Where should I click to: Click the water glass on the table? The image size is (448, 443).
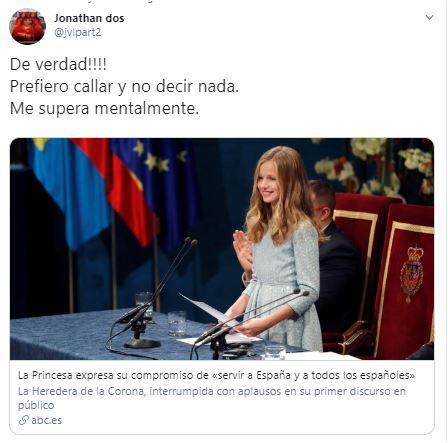point(177,323)
